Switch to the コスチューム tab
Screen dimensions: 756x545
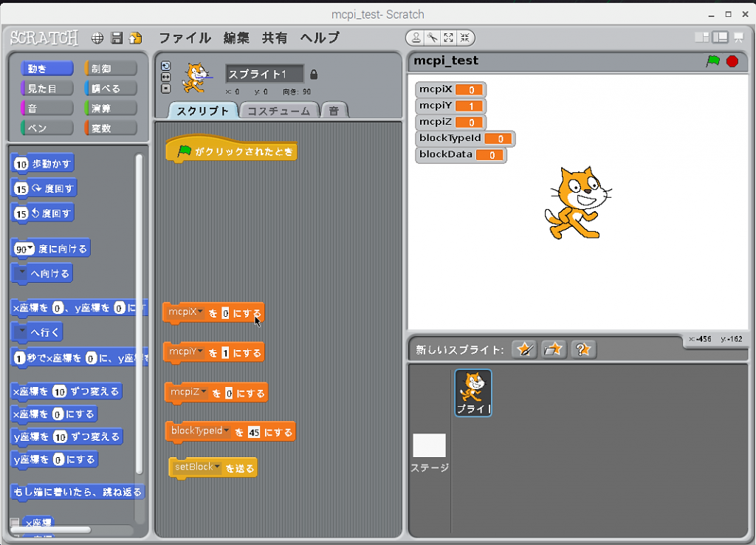click(278, 111)
